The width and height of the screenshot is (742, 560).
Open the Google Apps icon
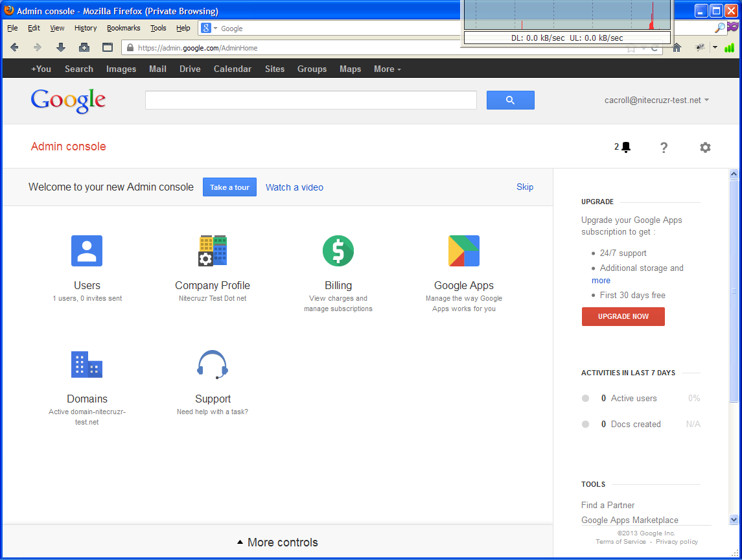(464, 250)
